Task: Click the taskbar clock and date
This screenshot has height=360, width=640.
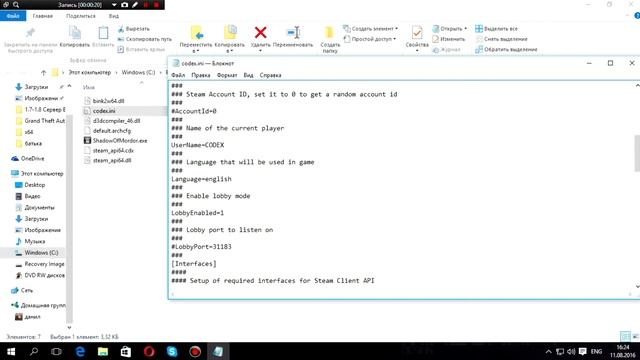Action: [x=622, y=351]
